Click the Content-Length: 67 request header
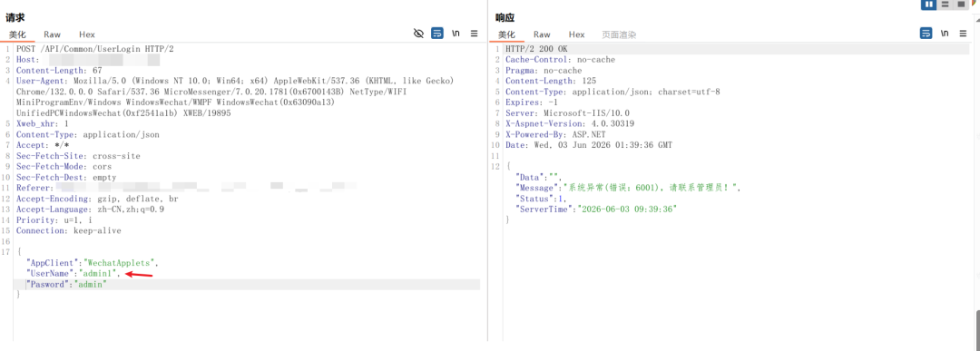This screenshot has width=980, height=351. 59,71
